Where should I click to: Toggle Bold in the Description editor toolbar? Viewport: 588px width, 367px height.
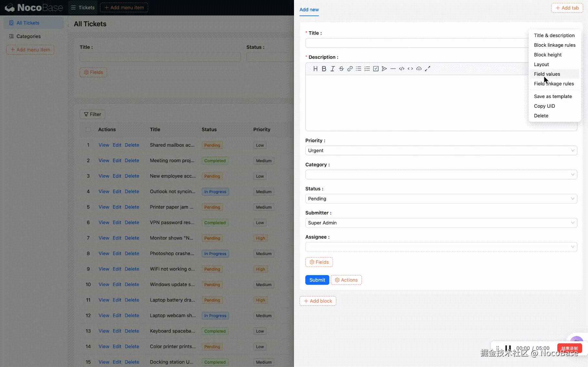point(324,69)
